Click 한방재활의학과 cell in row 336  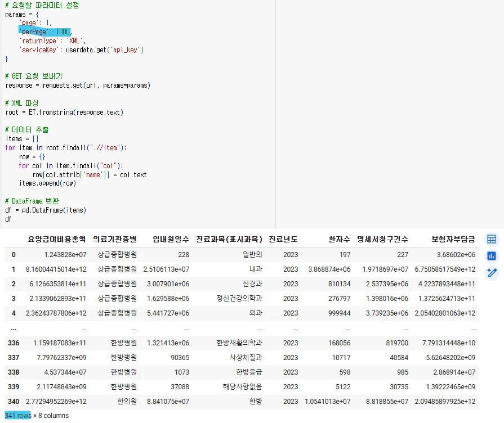tap(239, 343)
